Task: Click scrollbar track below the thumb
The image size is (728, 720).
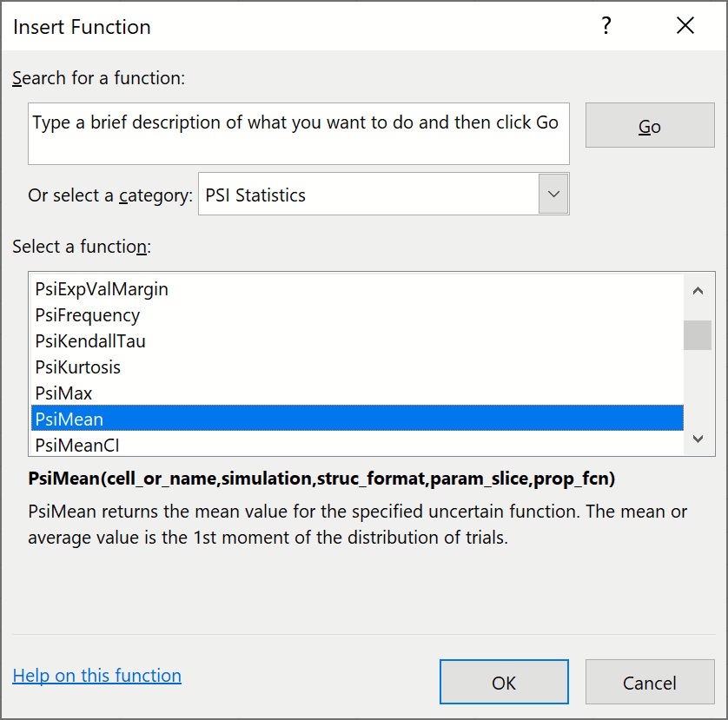Action: click(698, 391)
